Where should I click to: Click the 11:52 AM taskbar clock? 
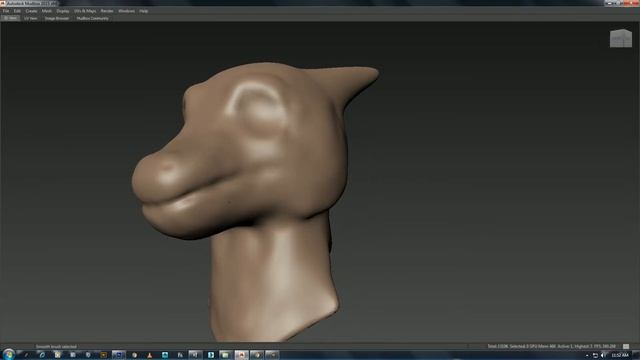point(620,356)
